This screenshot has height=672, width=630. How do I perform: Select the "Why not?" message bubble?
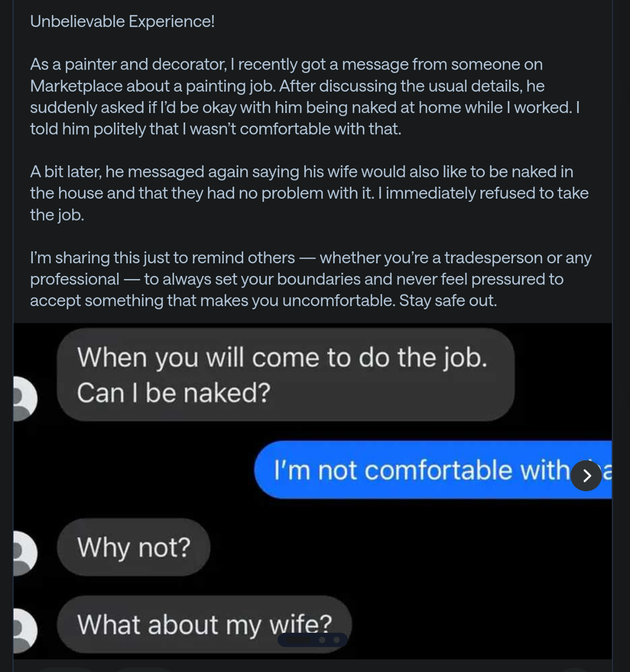[x=134, y=547]
